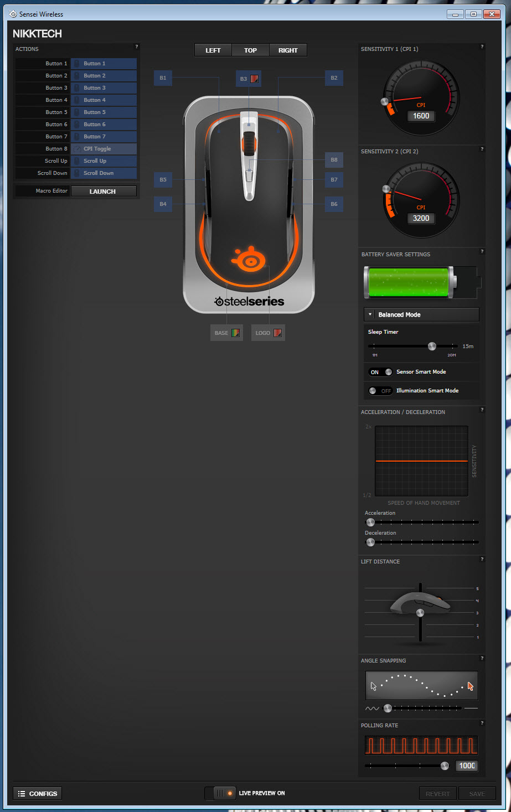This screenshot has height=812, width=511.
Task: Open help for Sensitivity 1 panel
Action: [x=482, y=46]
